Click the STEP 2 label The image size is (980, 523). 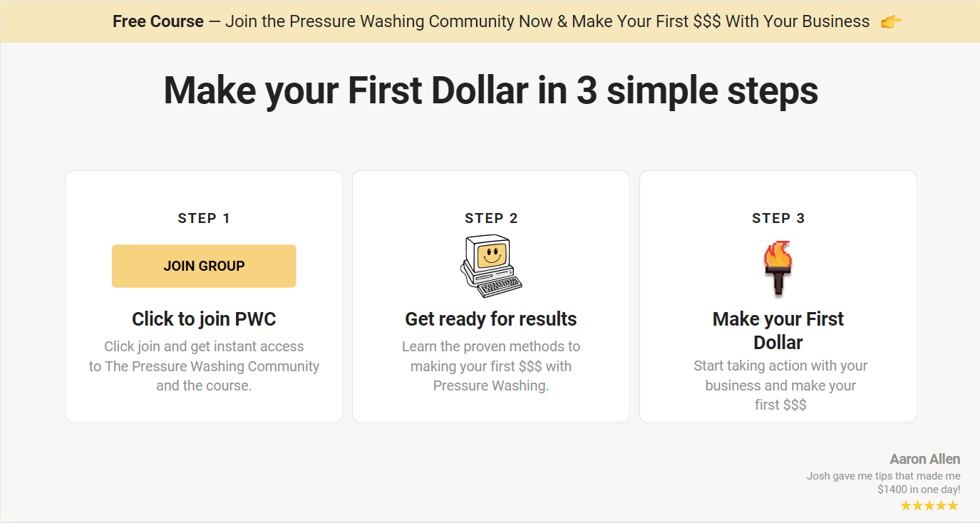coord(491,219)
